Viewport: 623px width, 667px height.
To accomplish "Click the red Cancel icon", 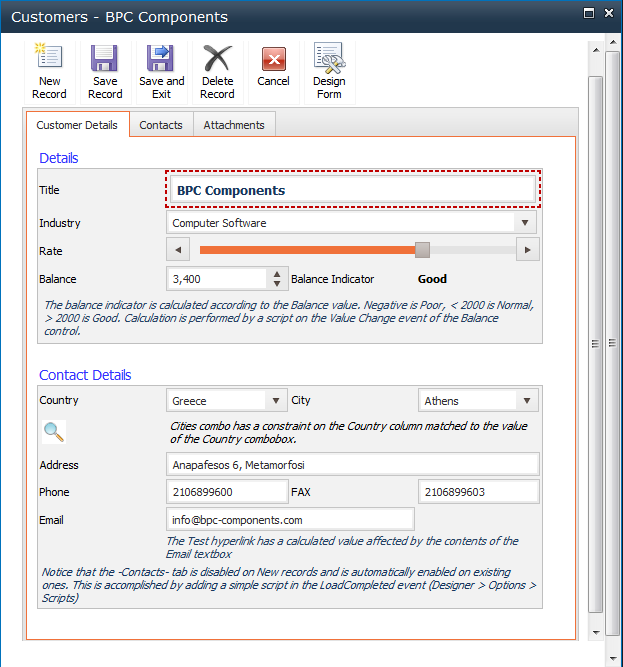I will [x=273, y=59].
